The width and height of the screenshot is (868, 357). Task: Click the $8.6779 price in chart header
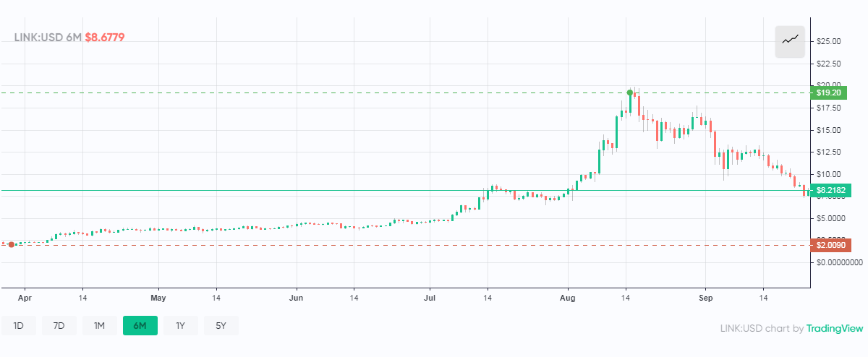coord(105,37)
